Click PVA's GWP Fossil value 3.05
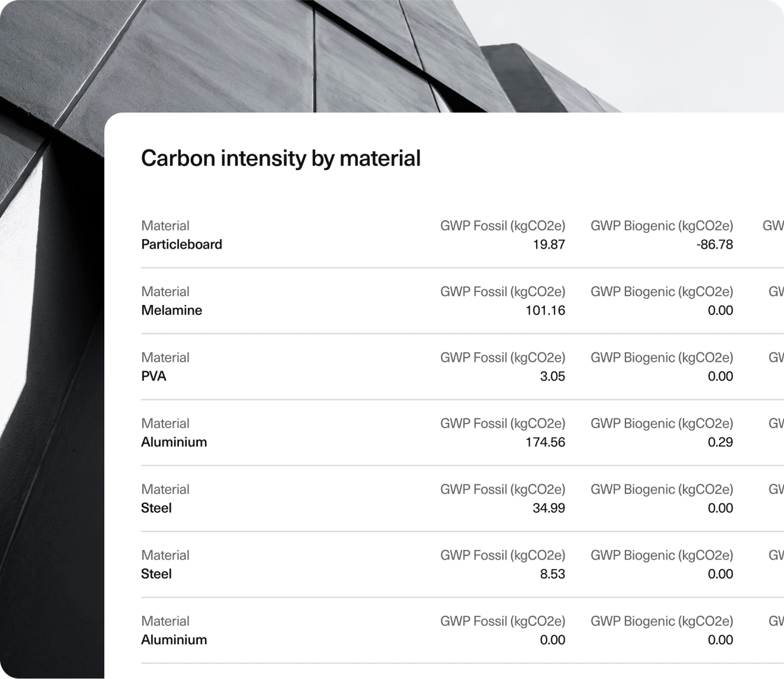The height and width of the screenshot is (679, 784). pyautogui.click(x=552, y=376)
